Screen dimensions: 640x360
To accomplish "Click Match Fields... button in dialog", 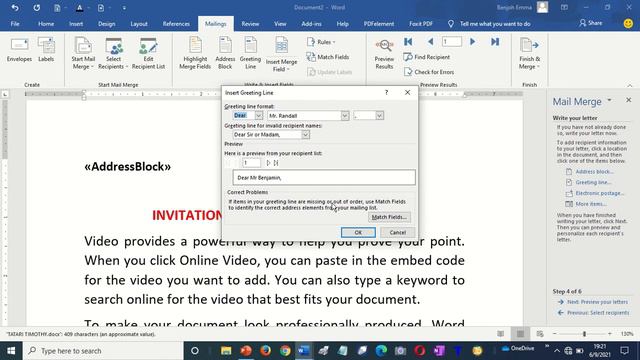I will 389,217.
